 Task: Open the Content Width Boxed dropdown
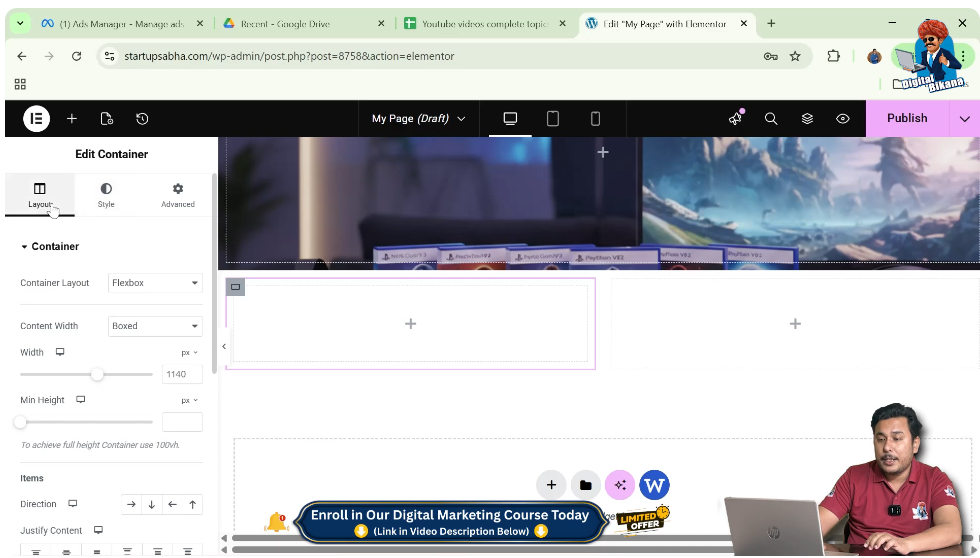155,326
